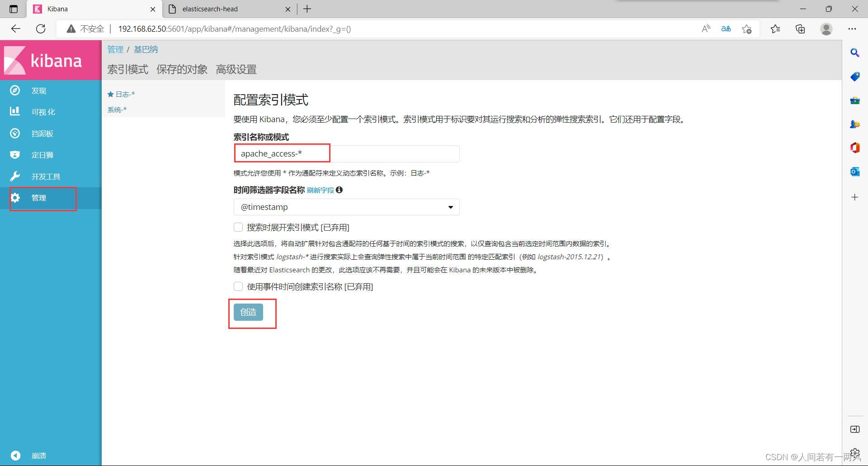Click the index name field containing apache_access-*
Screen dimensions: 868x466
(x=346, y=154)
